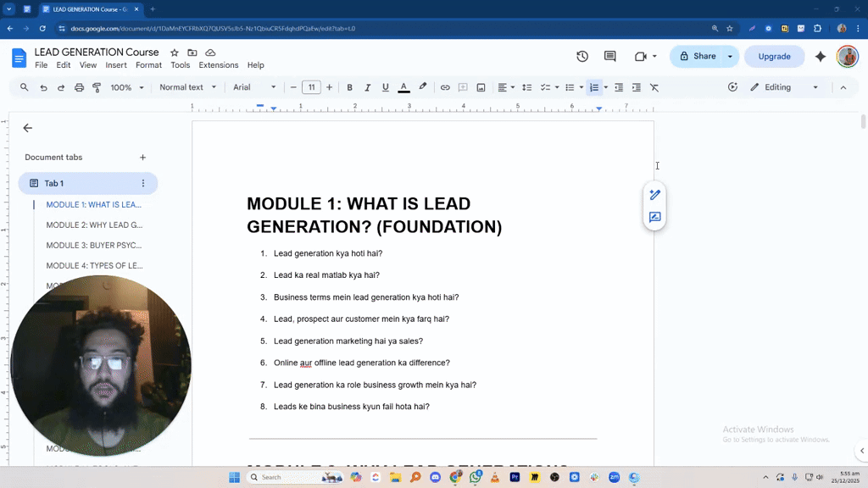Click the Upgrade button
This screenshot has width=868, height=488.
pos(774,57)
